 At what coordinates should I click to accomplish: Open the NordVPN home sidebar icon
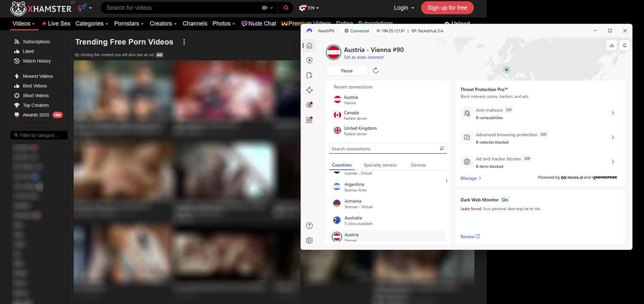pyautogui.click(x=310, y=46)
